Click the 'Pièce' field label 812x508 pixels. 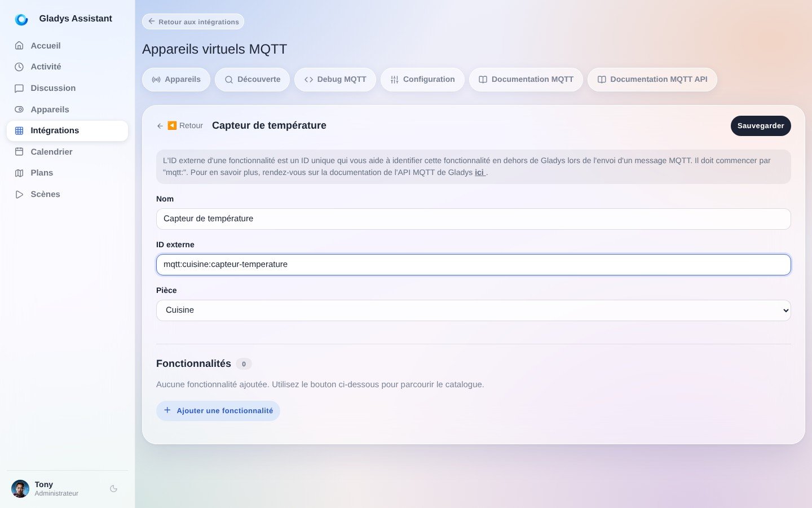pos(166,290)
